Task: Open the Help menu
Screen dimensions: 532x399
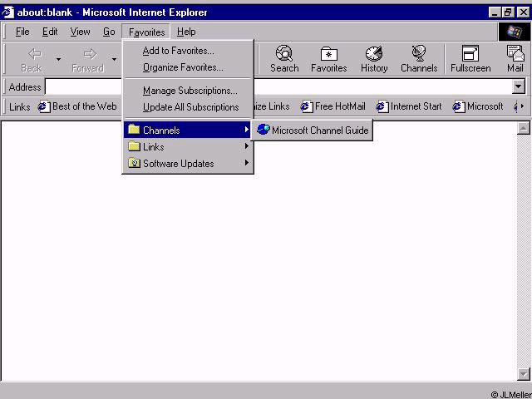Action: 186,32
